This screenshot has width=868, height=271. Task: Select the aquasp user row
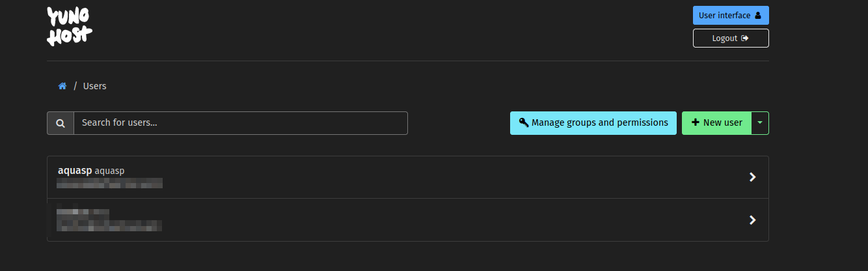coord(408,177)
